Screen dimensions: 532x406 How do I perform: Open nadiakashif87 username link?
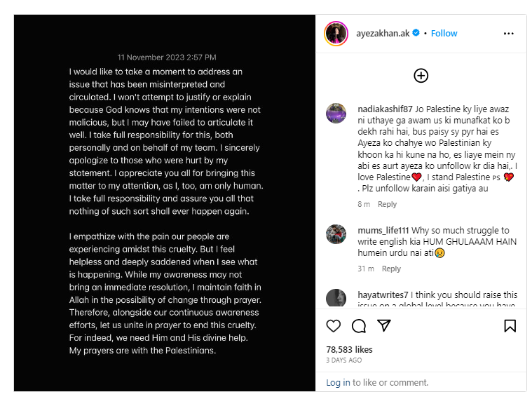point(385,109)
